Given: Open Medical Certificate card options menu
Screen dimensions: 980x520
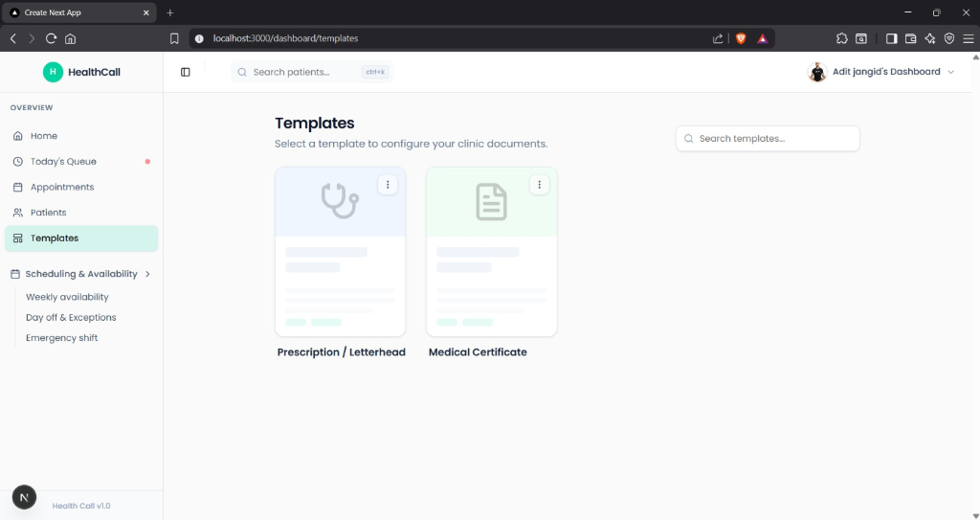Looking at the screenshot, I should coord(540,185).
